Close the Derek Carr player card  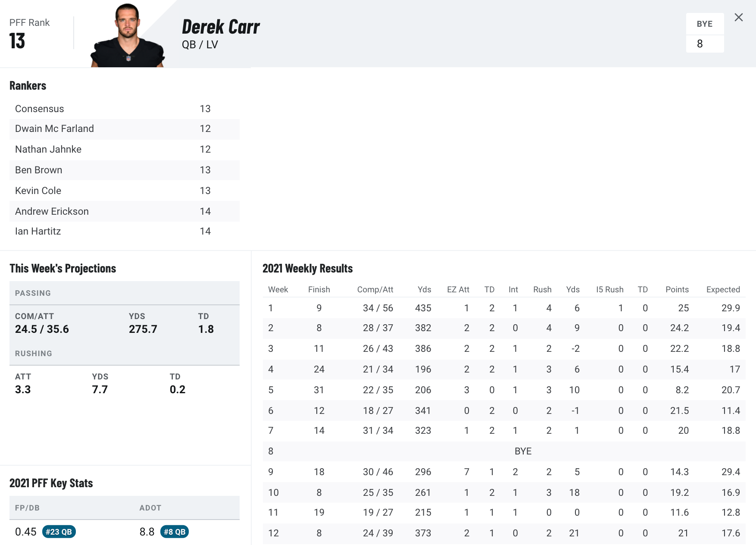739,17
